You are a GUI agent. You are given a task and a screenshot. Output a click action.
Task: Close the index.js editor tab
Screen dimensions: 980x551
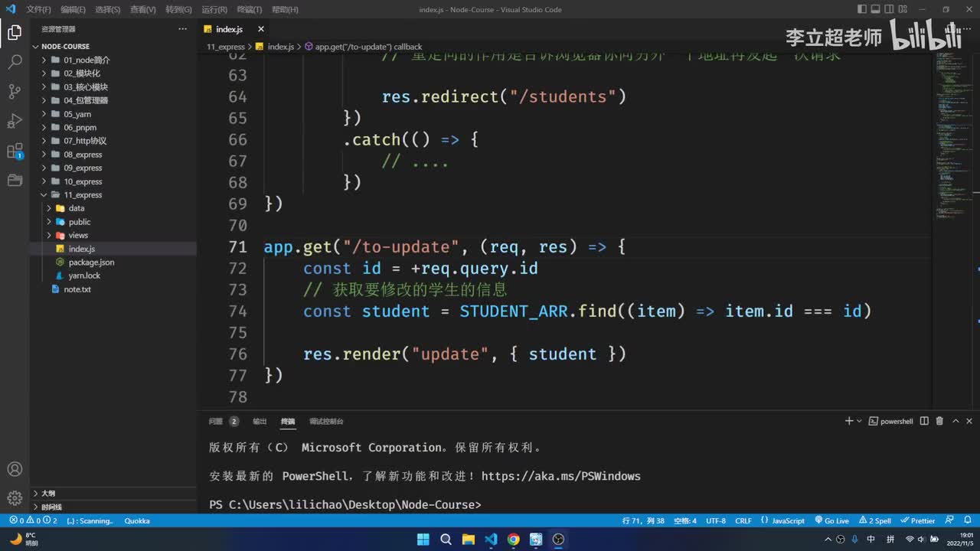[x=260, y=29]
